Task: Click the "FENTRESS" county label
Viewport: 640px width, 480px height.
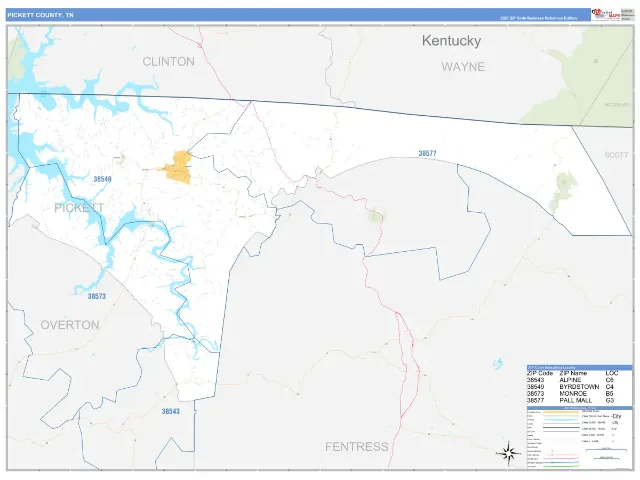Action: tap(356, 447)
